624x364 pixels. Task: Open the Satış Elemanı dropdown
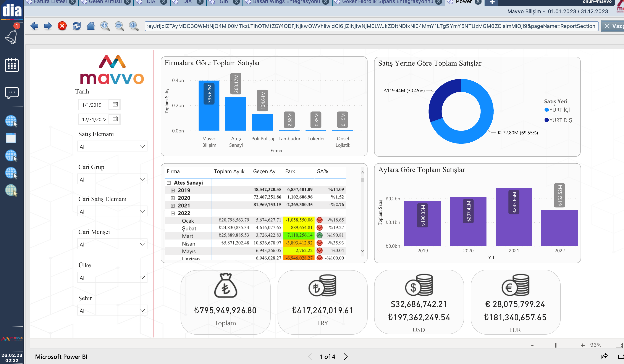click(x=112, y=147)
